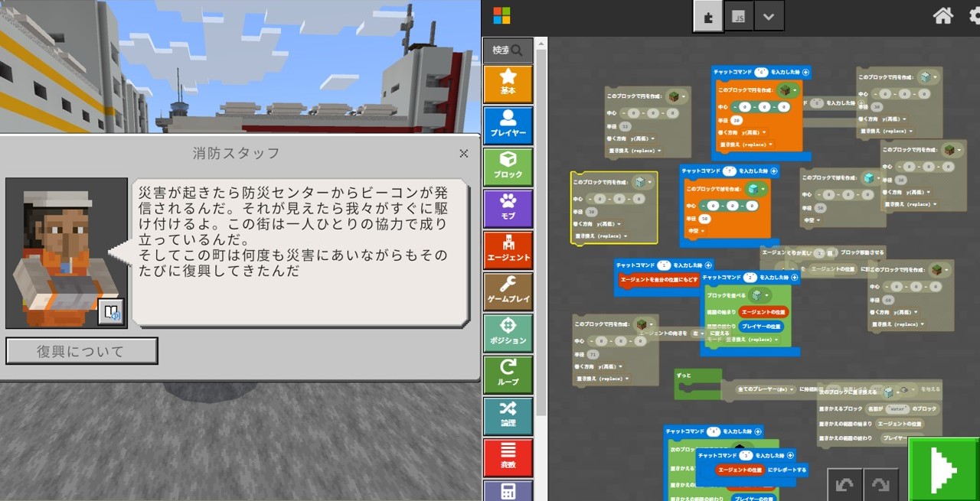
Task: Open the 基本 (Basic) block category
Action: coord(508,84)
